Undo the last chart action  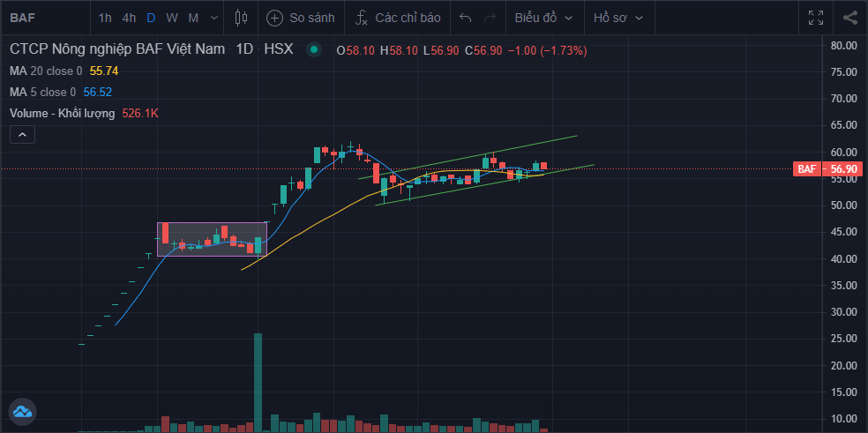click(x=466, y=18)
